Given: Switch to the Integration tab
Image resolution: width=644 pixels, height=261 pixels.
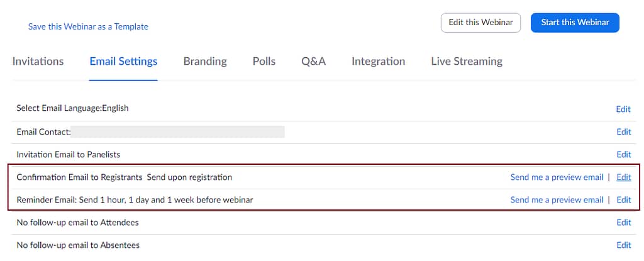Looking at the screenshot, I should point(378,61).
